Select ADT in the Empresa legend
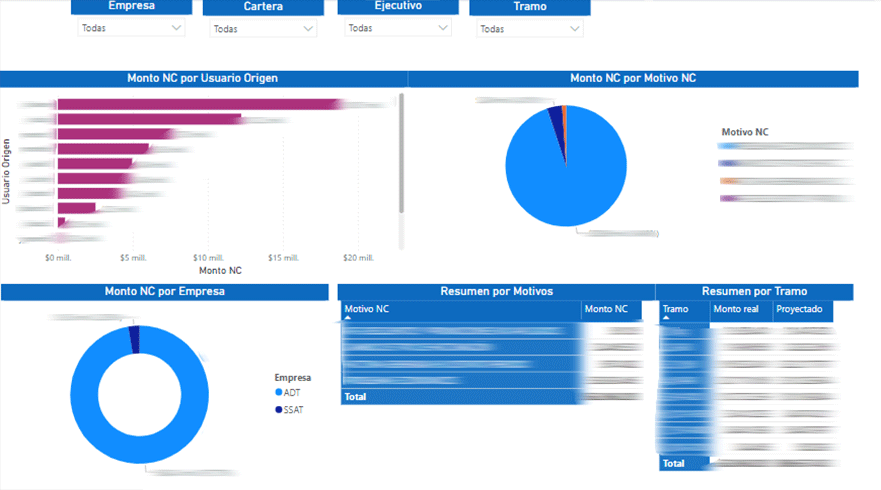This screenshot has height=490, width=881. click(x=288, y=393)
